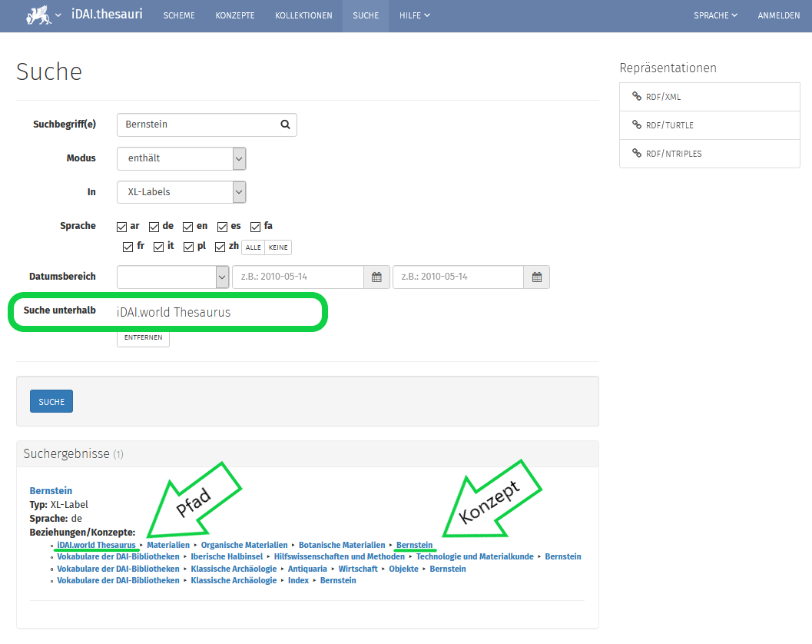Screen dimensions: 812x644
Task: Expand the HILFE menu
Action: [x=414, y=15]
